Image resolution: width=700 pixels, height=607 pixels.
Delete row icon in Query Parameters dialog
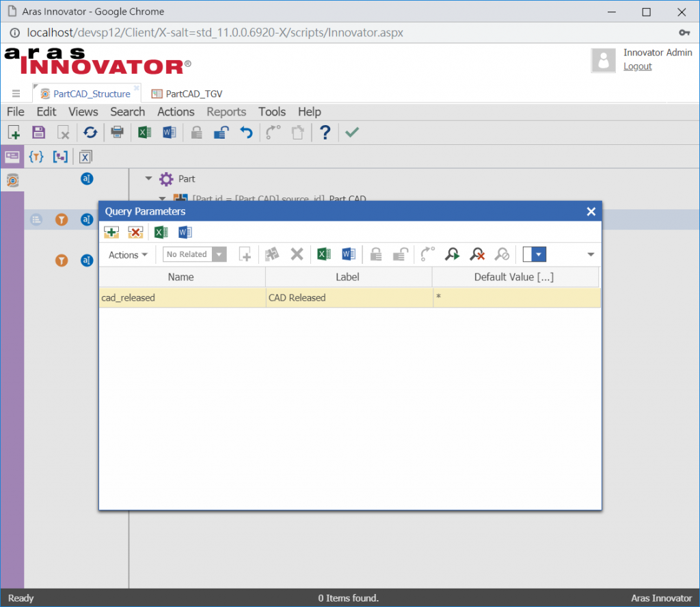click(135, 232)
